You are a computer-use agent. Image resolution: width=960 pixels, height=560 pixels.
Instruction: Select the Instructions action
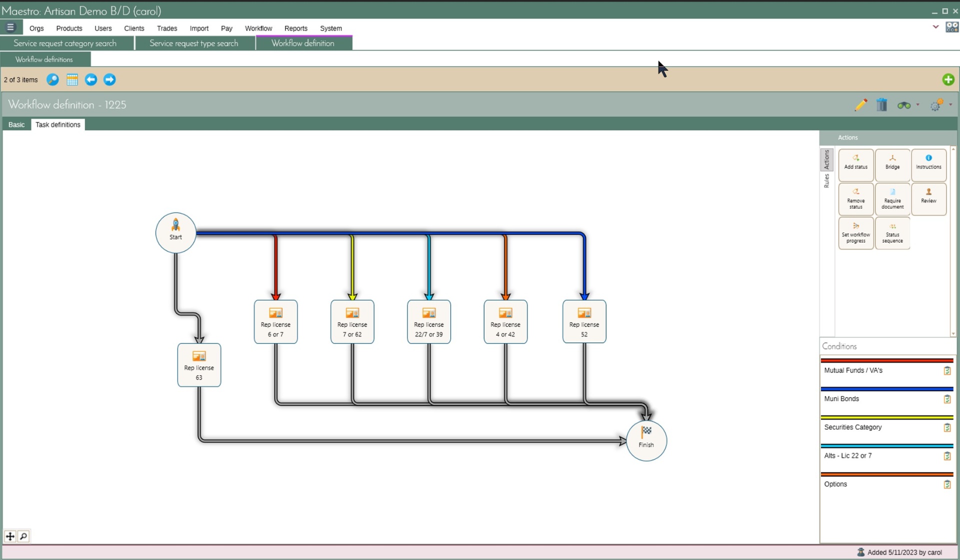pos(928,164)
